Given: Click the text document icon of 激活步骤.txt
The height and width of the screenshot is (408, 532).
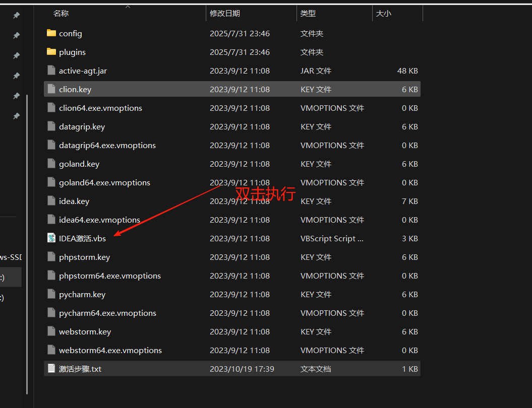Looking at the screenshot, I should point(51,368).
